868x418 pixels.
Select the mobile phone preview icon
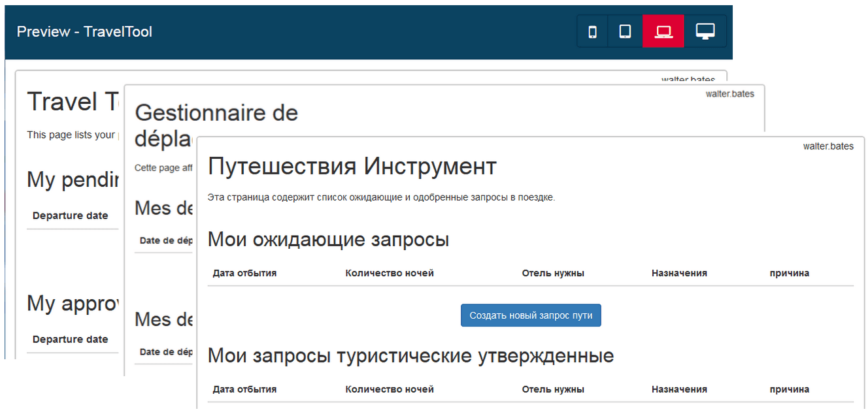point(592,31)
